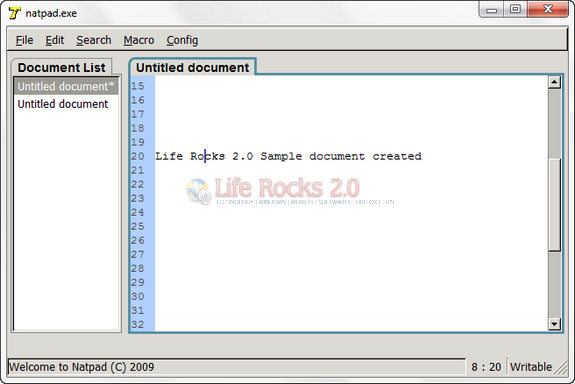The width and height of the screenshot is (575, 384).
Task: Click the 'Writable' status indicator
Action: (x=531, y=367)
